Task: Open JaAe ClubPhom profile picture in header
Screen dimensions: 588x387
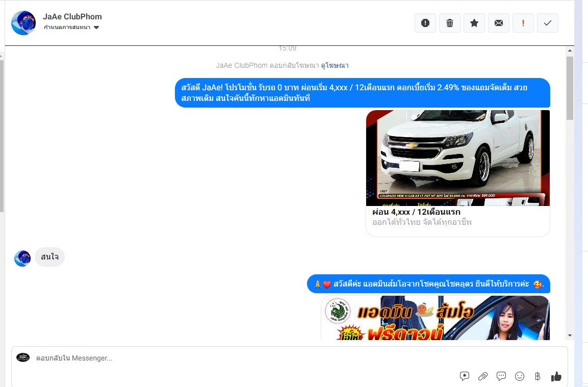Action: tap(23, 23)
